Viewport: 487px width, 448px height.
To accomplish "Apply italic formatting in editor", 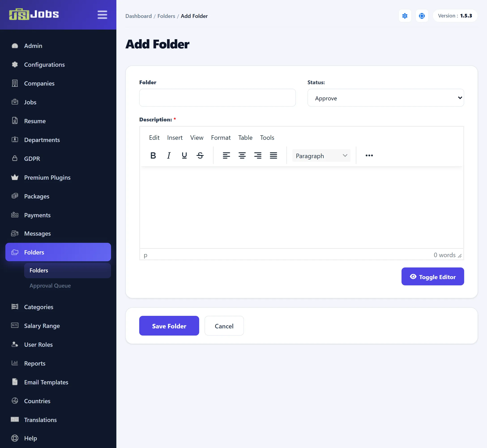I will [x=169, y=155].
